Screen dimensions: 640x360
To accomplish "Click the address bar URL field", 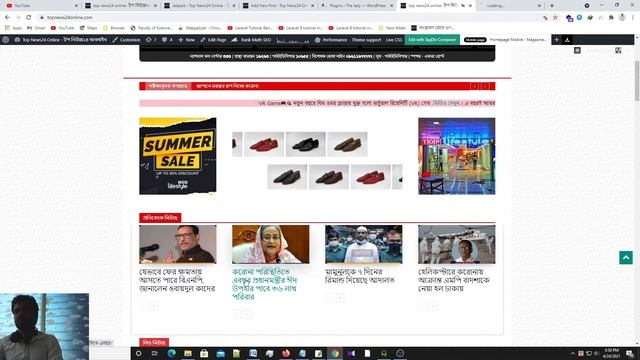I will (286, 18).
